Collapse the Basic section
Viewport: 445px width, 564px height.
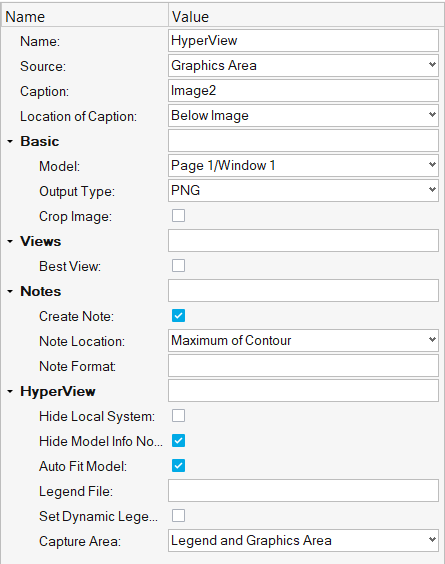pos(10,142)
